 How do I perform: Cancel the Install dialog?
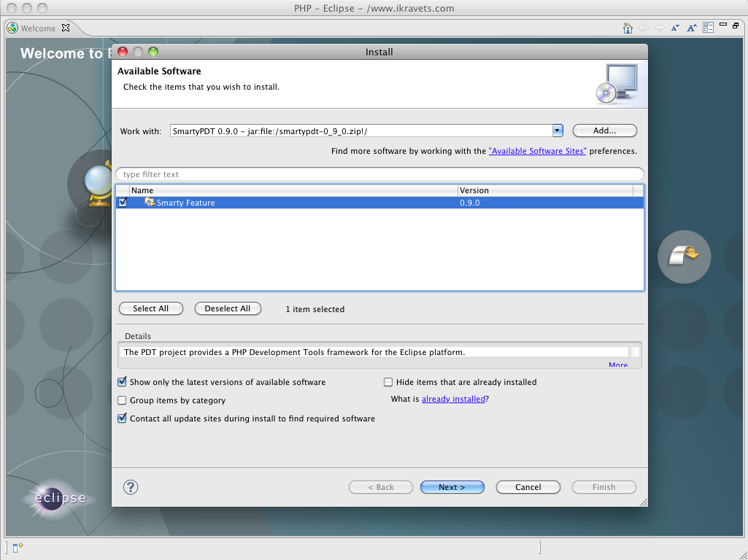[x=528, y=487]
